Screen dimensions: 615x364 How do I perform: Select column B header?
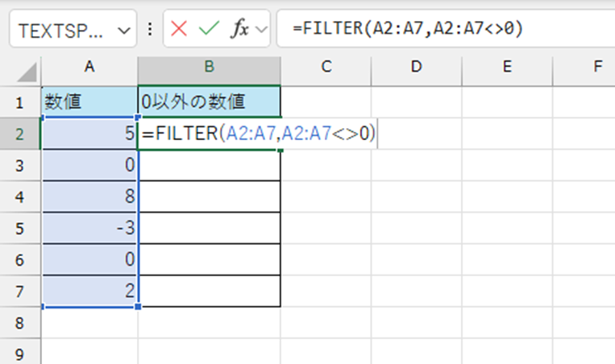209,68
